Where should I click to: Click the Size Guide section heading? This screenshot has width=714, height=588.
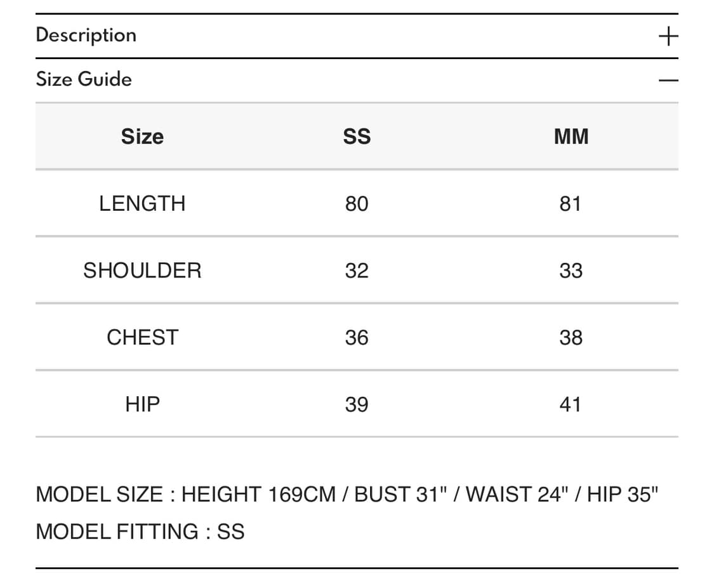pyautogui.click(x=84, y=79)
